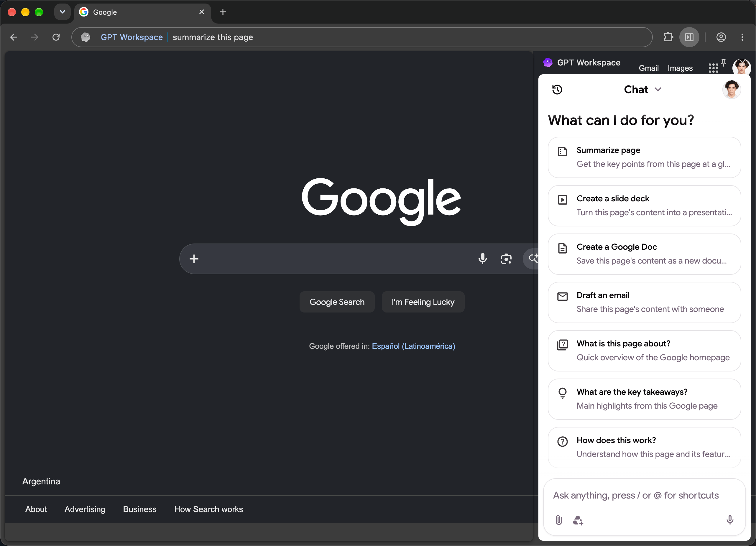Click the Google Drive add icon in chat box
756x546 pixels.
point(578,520)
